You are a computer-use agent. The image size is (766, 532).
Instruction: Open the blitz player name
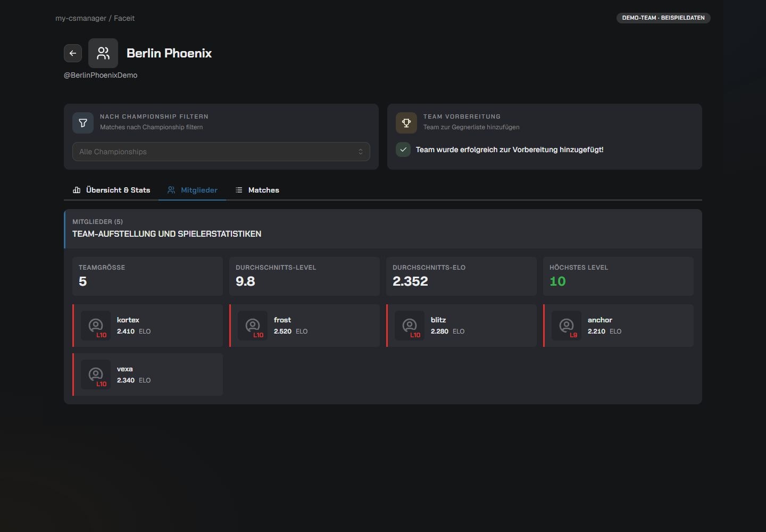coord(438,320)
